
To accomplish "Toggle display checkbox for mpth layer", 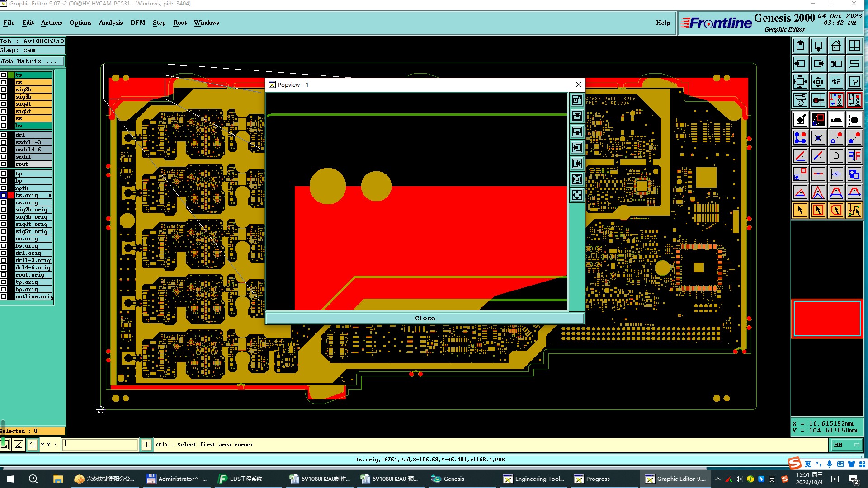I will tap(4, 188).
